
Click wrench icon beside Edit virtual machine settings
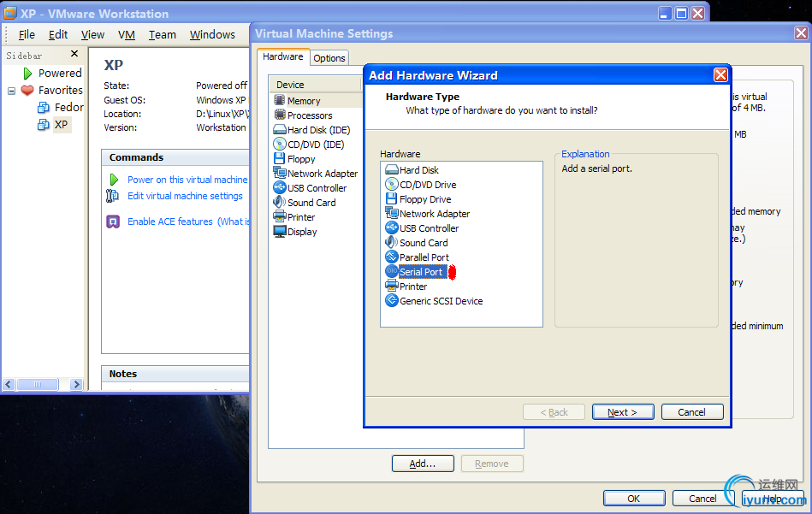point(112,196)
